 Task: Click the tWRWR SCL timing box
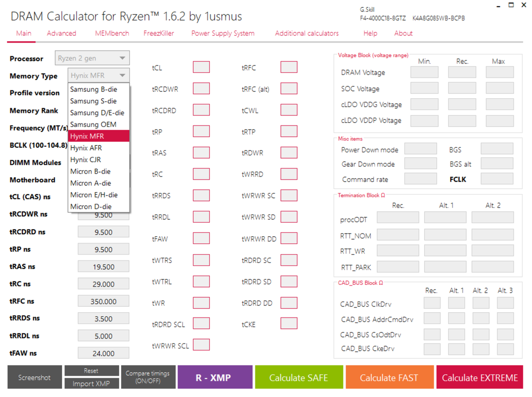point(201,345)
